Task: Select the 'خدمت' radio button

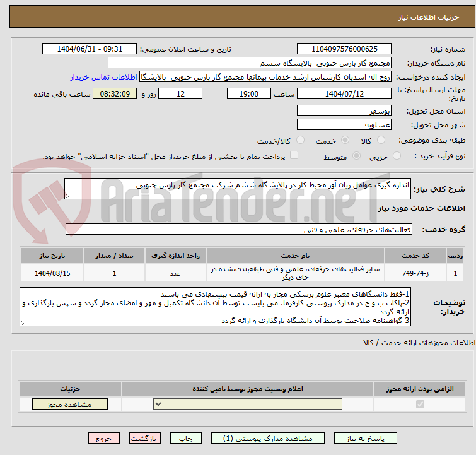Action: coord(345,140)
